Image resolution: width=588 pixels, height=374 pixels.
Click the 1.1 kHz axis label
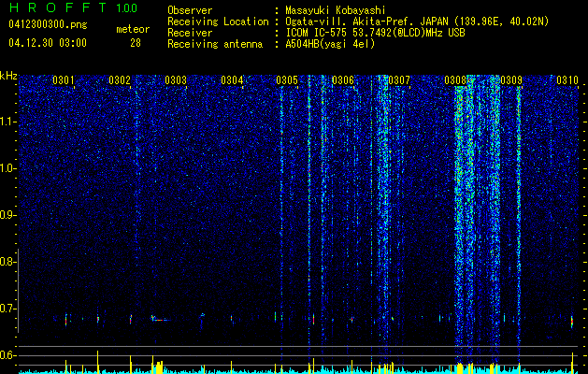[7, 122]
